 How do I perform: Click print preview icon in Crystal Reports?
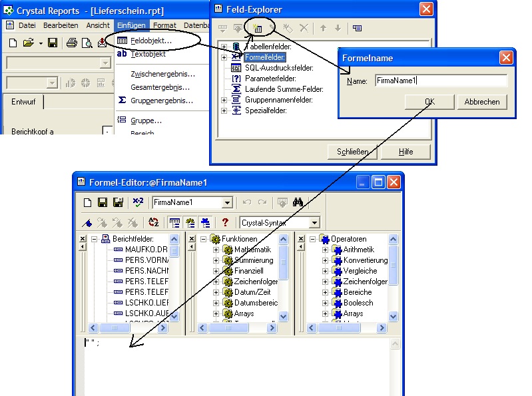tap(87, 43)
